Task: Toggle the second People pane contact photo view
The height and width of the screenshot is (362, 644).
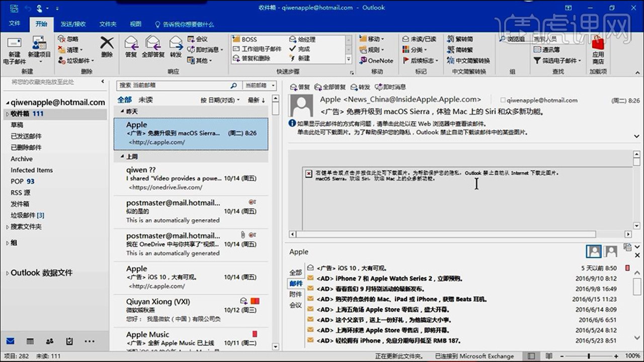Action: (x=611, y=251)
